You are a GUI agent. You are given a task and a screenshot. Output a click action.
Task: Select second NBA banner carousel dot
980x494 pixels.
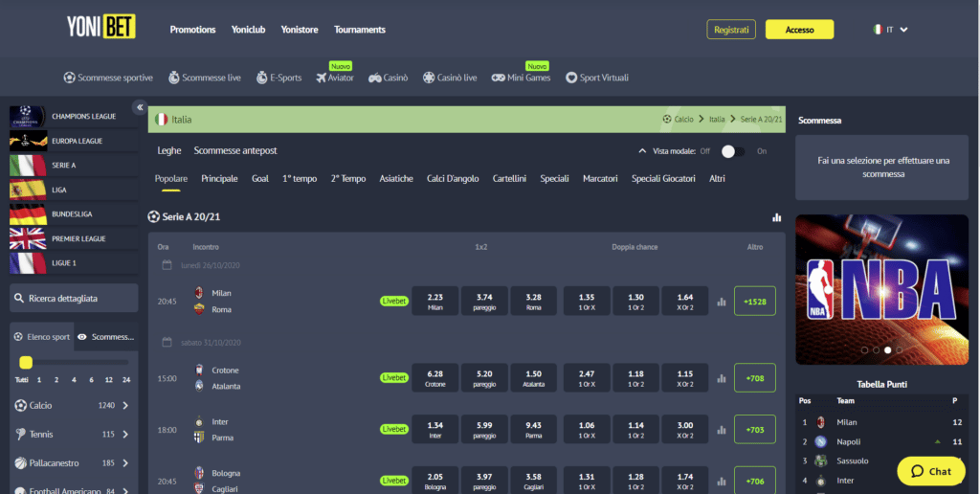(876, 350)
